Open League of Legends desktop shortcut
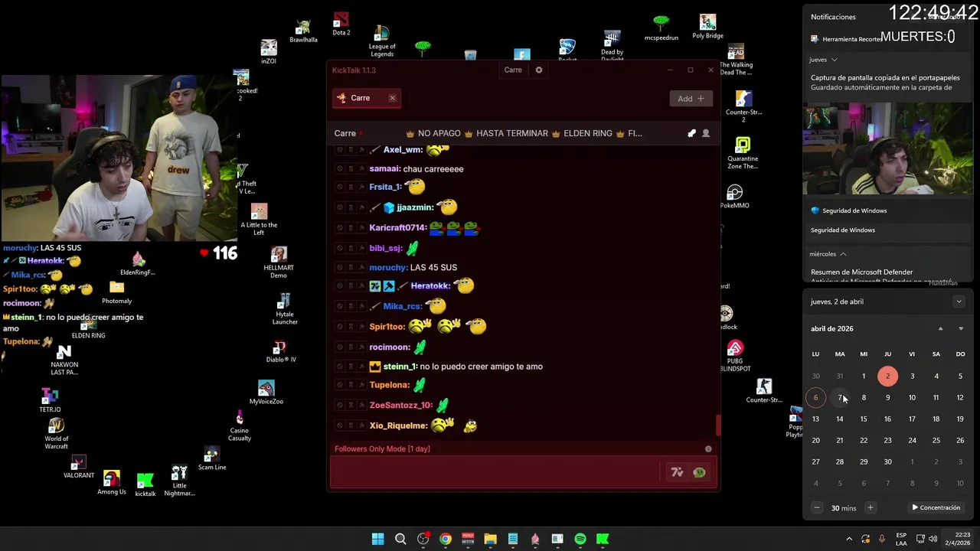980x551 pixels. [381, 41]
